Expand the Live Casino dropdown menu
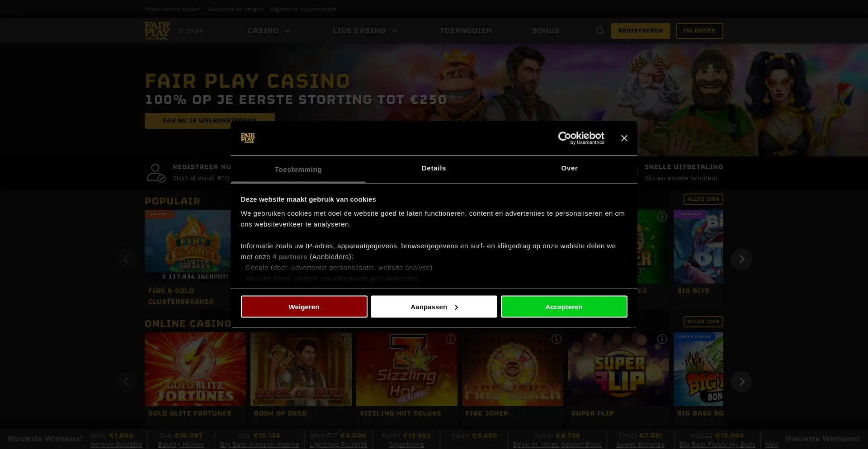The image size is (868, 449). coord(365,31)
